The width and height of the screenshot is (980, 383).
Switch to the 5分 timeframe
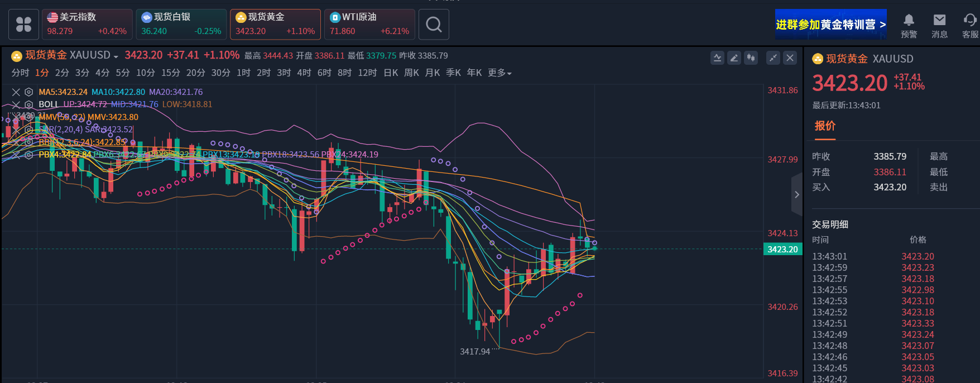click(x=122, y=73)
